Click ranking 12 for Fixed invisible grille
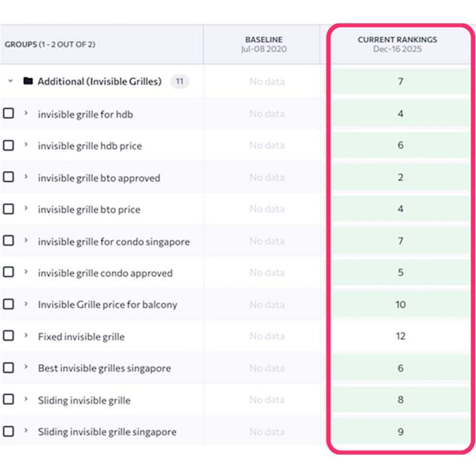Screen dimensions: 476x476 [x=400, y=336]
